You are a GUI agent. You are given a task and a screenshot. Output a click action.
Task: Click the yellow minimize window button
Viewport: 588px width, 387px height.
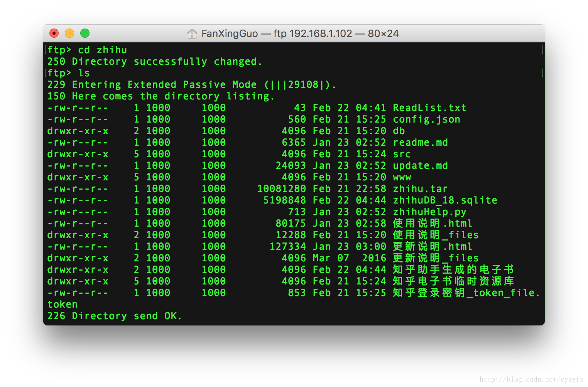pyautogui.click(x=69, y=33)
